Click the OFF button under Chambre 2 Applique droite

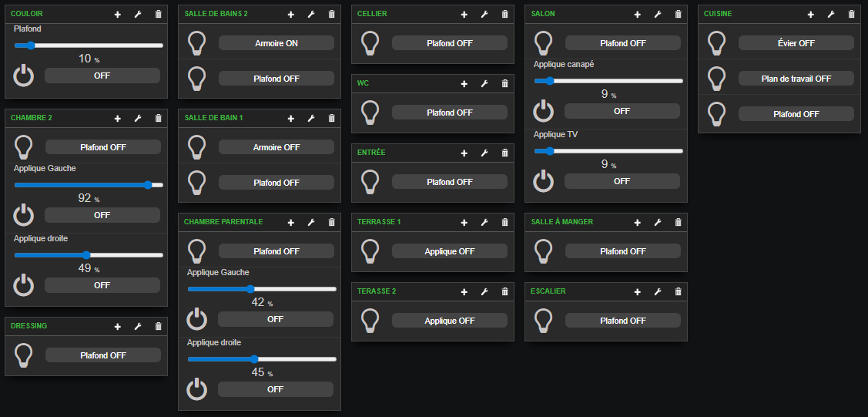pos(102,285)
